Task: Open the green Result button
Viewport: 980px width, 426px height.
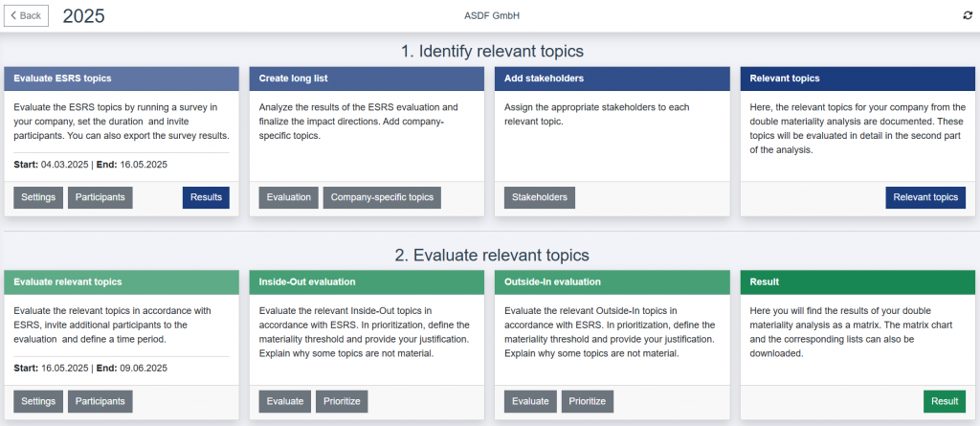Action: [x=945, y=401]
